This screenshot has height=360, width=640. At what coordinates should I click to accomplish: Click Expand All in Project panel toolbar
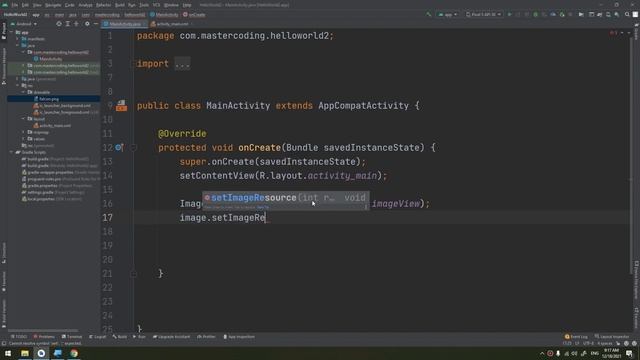[x=68, y=24]
